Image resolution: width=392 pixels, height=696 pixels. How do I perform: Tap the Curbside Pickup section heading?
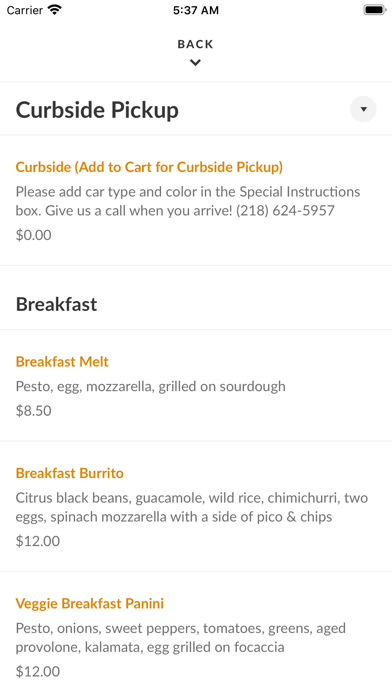click(97, 110)
